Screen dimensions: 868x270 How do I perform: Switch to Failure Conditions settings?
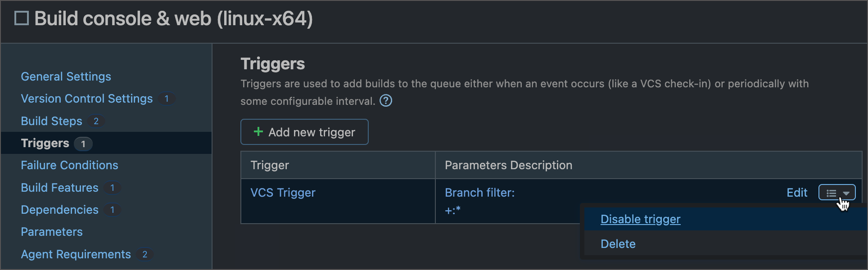coord(69,165)
